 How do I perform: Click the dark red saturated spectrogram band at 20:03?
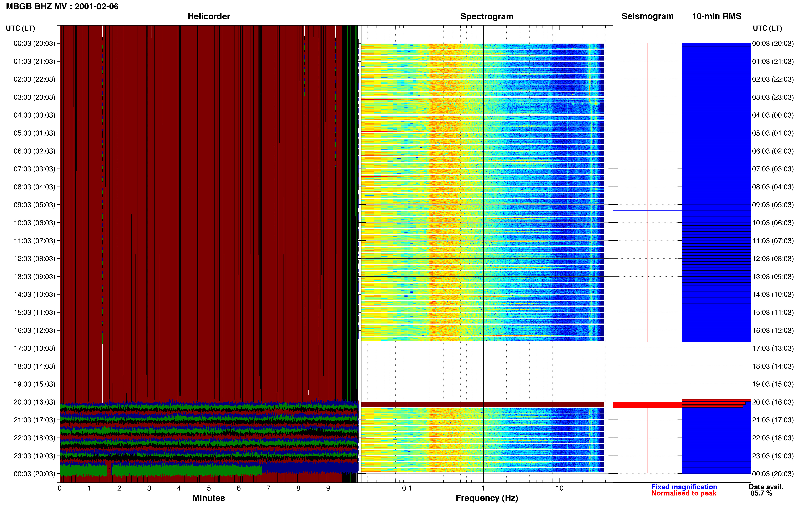[482, 404]
